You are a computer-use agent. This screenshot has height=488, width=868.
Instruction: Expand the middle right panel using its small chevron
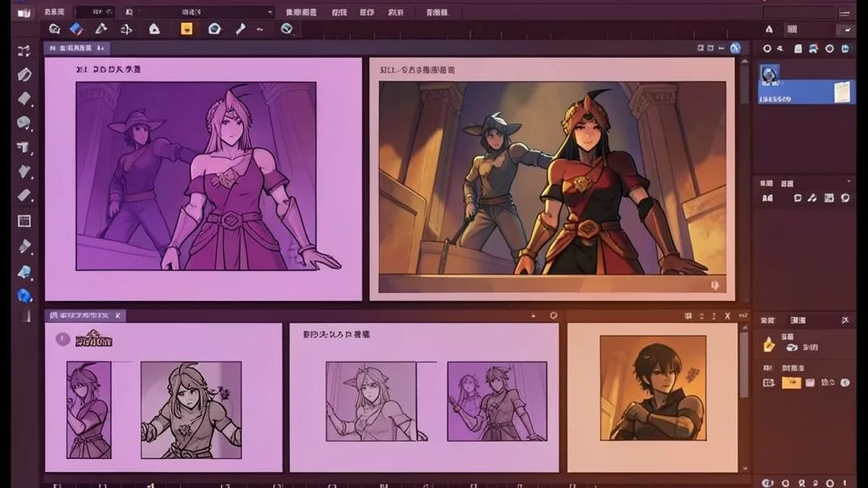848,180
